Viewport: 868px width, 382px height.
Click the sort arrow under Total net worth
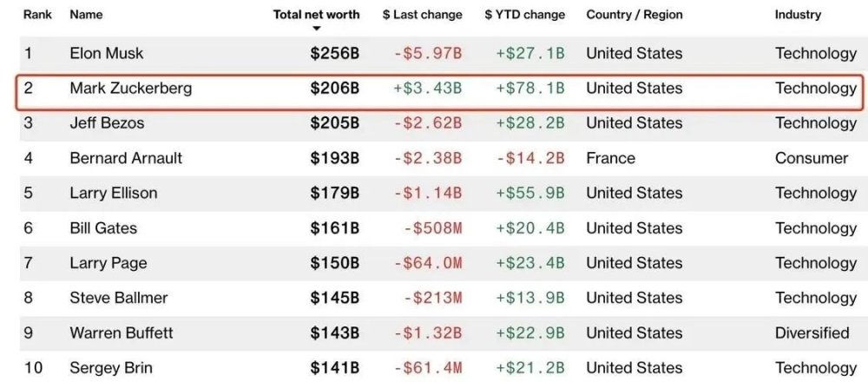[317, 29]
